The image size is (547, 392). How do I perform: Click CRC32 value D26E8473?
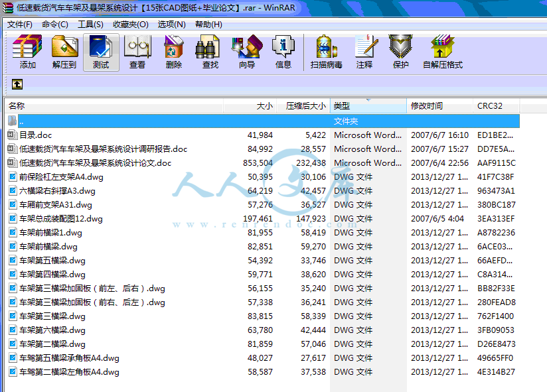[497, 344]
